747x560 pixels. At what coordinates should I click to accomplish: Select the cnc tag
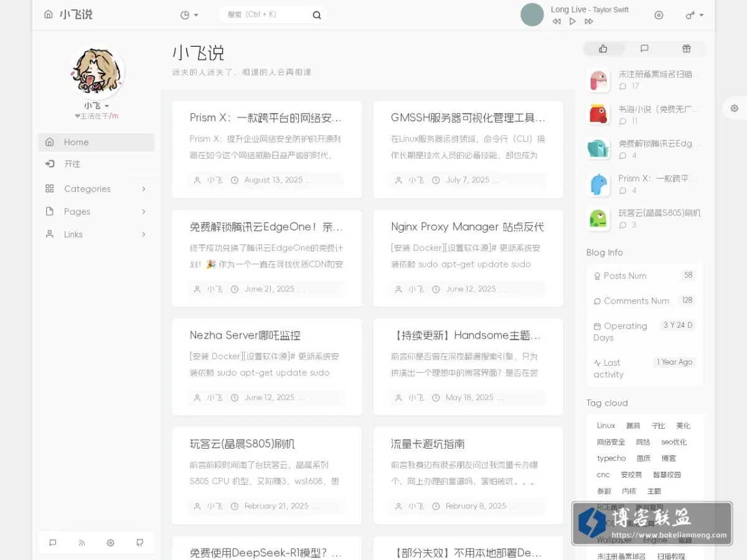(603, 475)
